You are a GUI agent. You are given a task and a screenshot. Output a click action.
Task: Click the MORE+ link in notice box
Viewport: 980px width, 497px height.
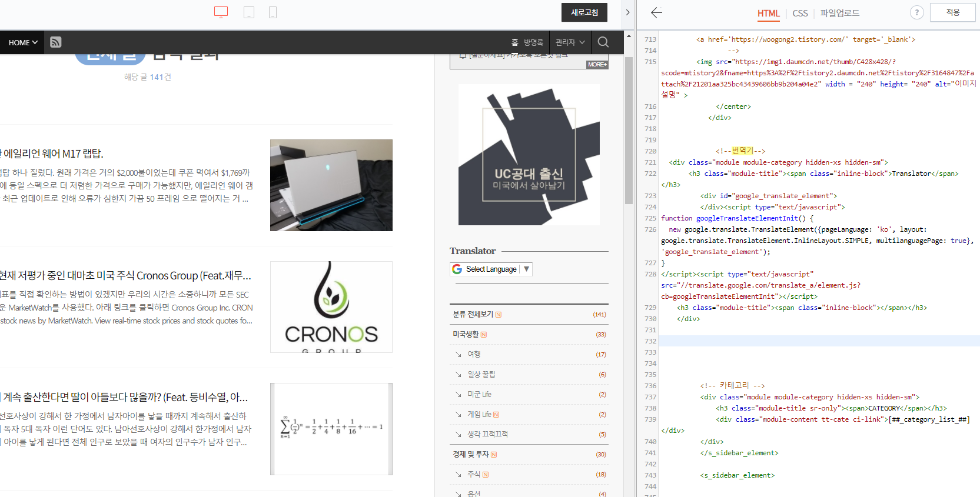pos(597,65)
